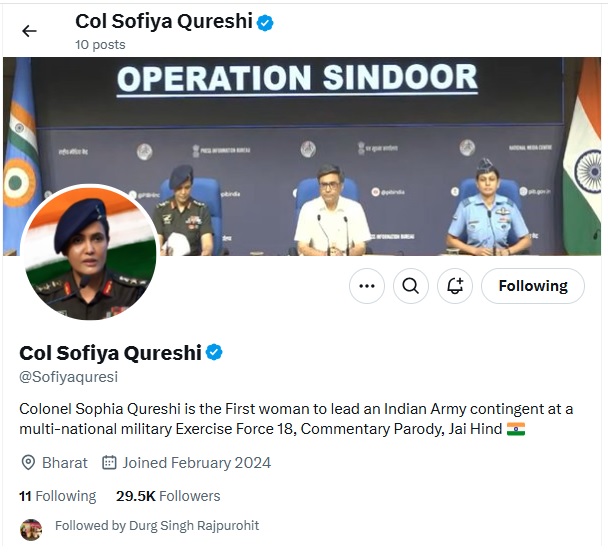Open the circular profile picture

[90, 254]
